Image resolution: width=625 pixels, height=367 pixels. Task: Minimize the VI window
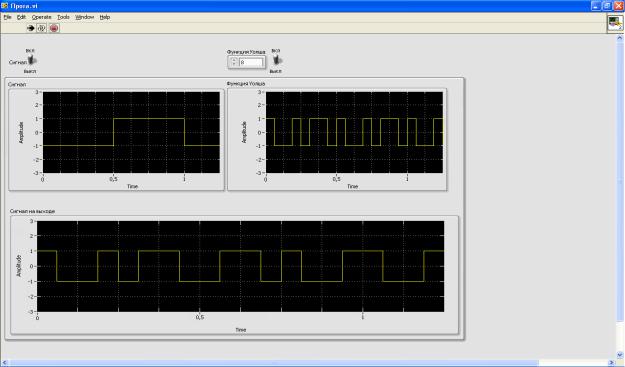point(596,6)
